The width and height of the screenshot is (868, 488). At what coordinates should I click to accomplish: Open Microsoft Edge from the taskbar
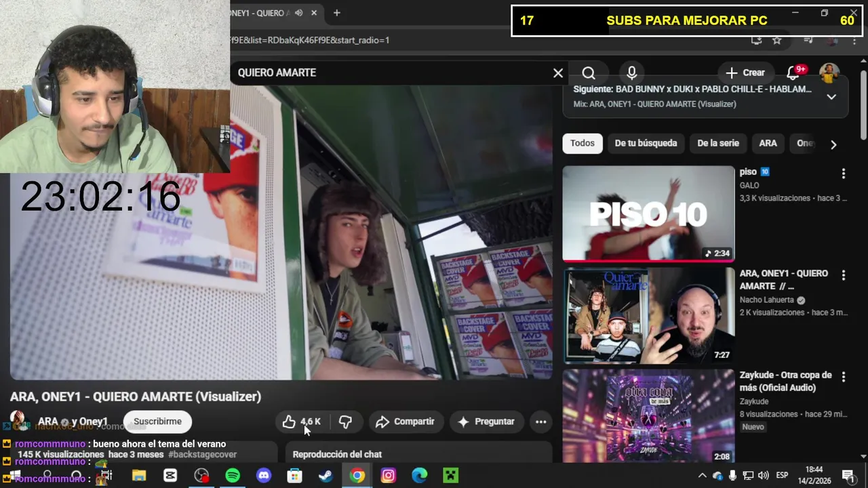[x=420, y=476]
